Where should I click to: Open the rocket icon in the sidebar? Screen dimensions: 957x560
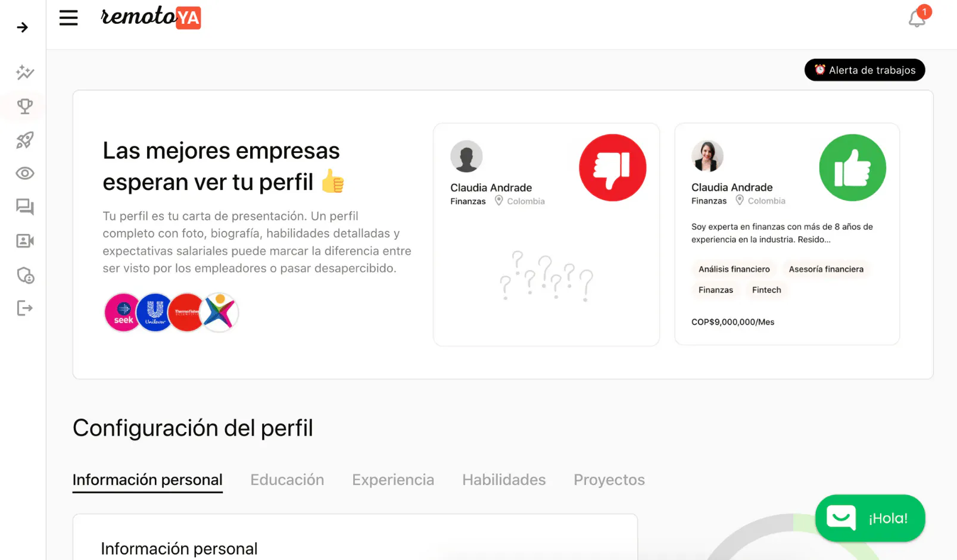tap(25, 140)
